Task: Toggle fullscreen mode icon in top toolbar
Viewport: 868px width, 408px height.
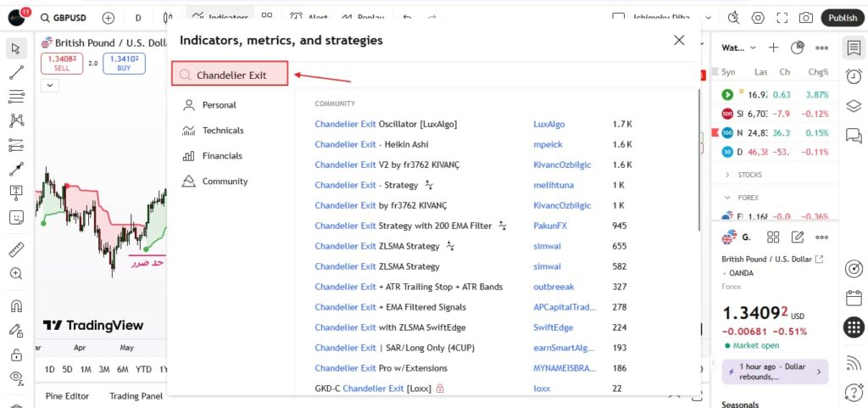Action: pos(782,18)
